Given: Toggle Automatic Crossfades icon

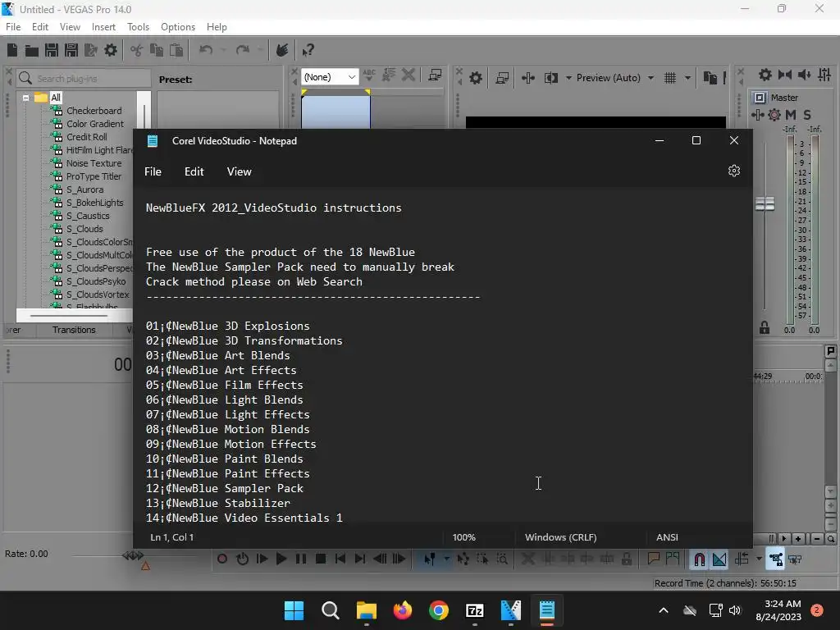Looking at the screenshot, I should (x=719, y=559).
